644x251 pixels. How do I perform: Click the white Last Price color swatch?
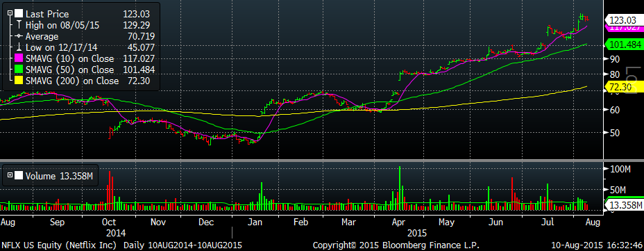[19, 14]
